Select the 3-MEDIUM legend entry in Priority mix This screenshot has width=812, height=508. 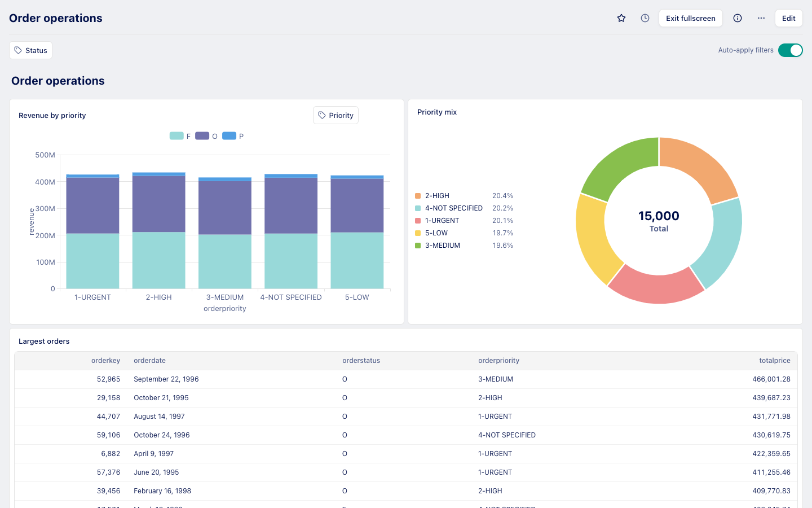click(x=464, y=246)
